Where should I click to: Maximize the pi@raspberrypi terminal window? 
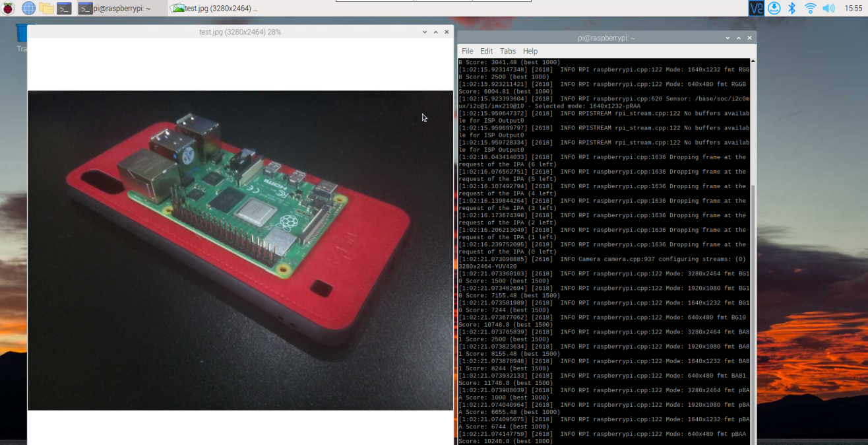click(739, 38)
